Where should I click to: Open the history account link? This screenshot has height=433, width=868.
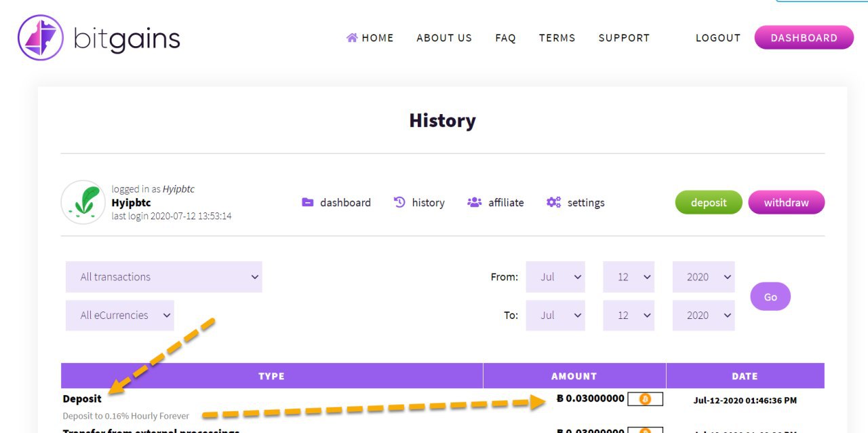(x=428, y=202)
